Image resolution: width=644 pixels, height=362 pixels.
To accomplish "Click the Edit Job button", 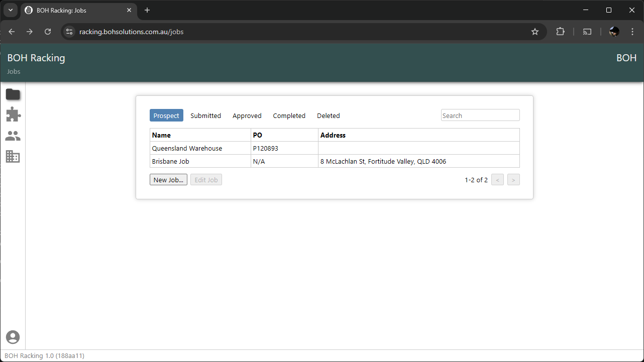I will click(206, 179).
